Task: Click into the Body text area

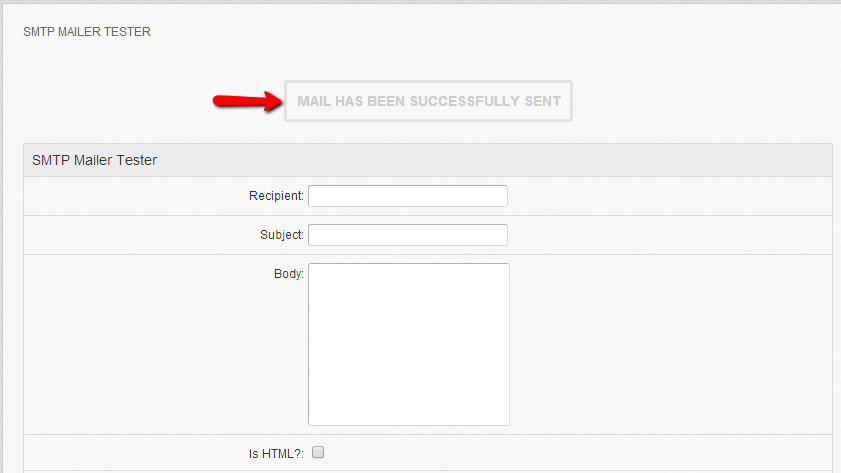Action: pyautogui.click(x=409, y=344)
